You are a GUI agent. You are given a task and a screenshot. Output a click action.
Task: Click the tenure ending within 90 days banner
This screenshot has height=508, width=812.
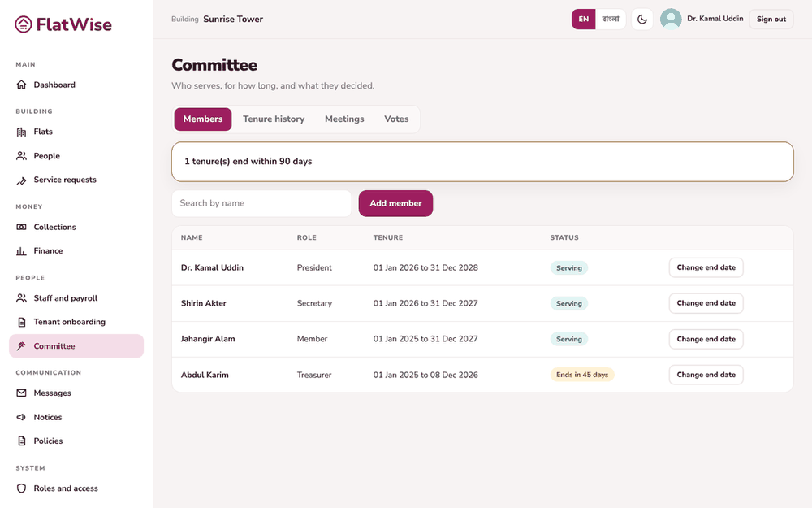pyautogui.click(x=482, y=162)
